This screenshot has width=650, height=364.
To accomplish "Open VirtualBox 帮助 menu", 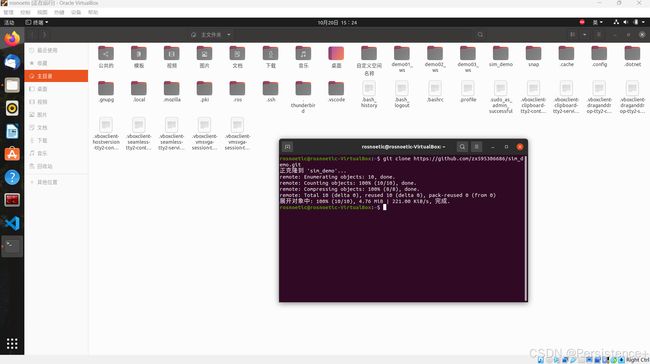I will pyautogui.click(x=93, y=12).
